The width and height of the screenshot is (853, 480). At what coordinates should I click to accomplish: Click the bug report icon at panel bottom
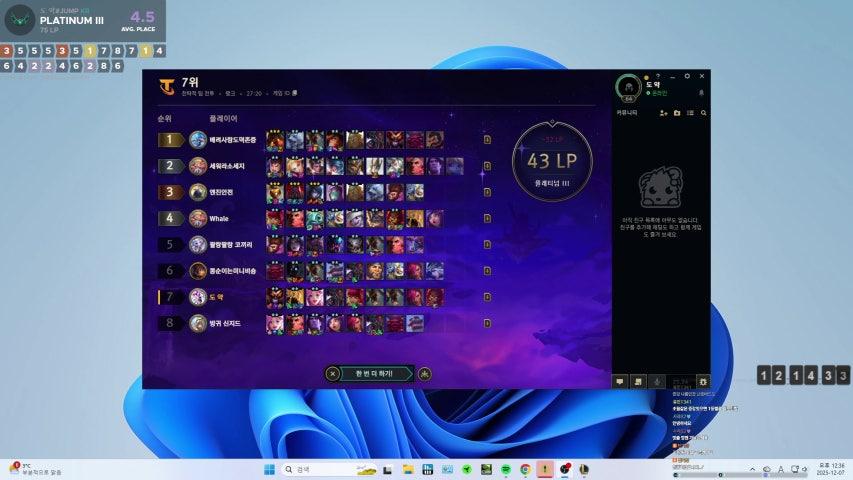pyautogui.click(x=702, y=381)
